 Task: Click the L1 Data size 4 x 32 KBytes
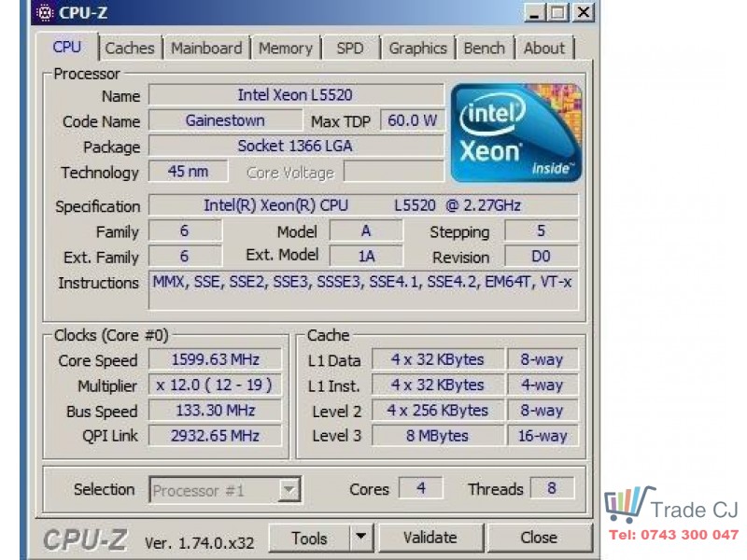coord(437,359)
